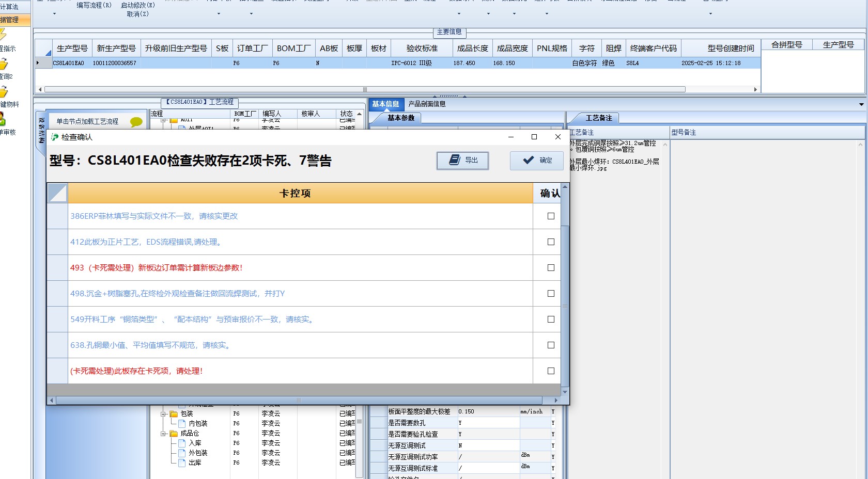The width and height of the screenshot is (868, 479).
Task: Click scroll-right arrow of main info grid
Action: 756,89
